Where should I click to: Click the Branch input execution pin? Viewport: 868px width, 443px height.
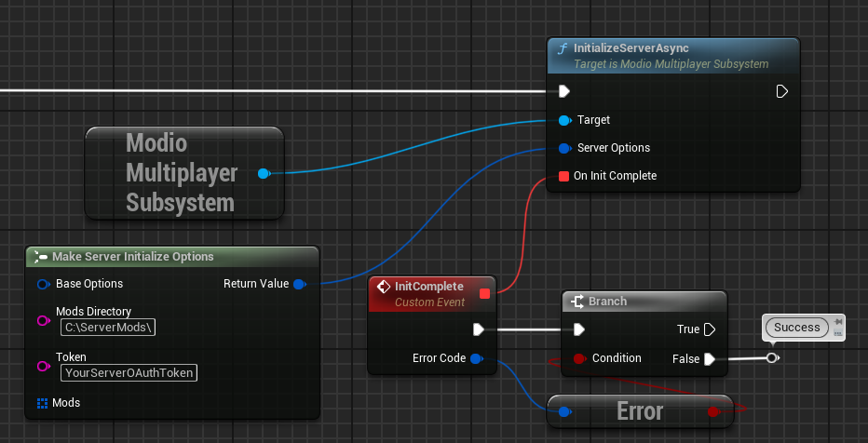(579, 329)
